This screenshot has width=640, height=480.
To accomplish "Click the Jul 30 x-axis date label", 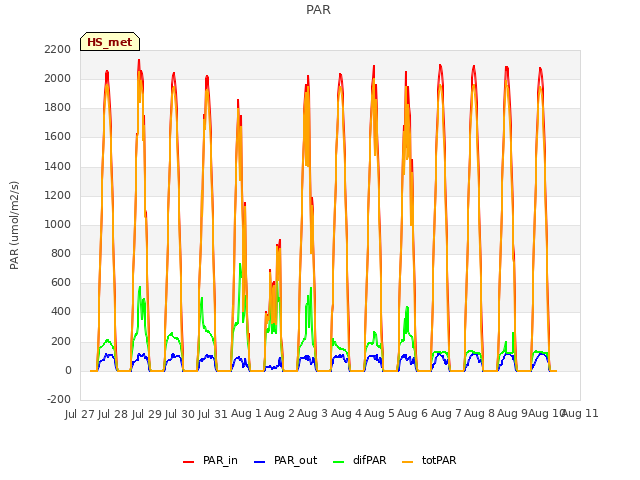I will 180,414.
